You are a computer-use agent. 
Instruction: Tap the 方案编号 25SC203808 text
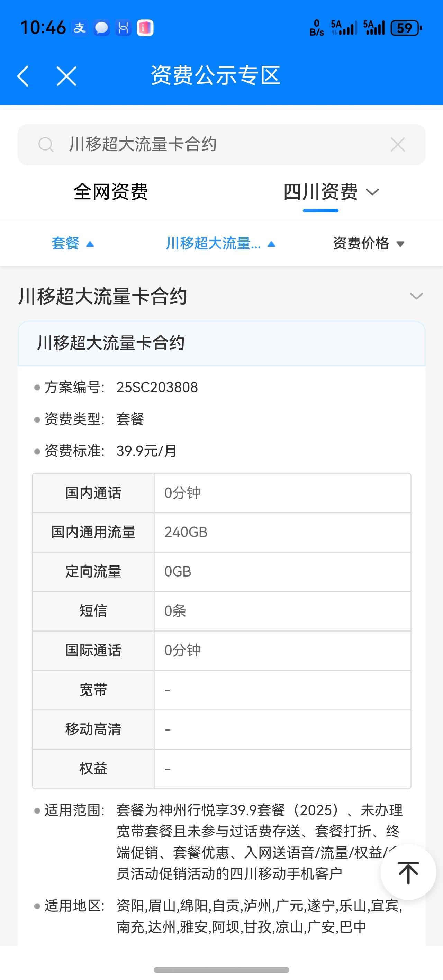pyautogui.click(x=157, y=388)
